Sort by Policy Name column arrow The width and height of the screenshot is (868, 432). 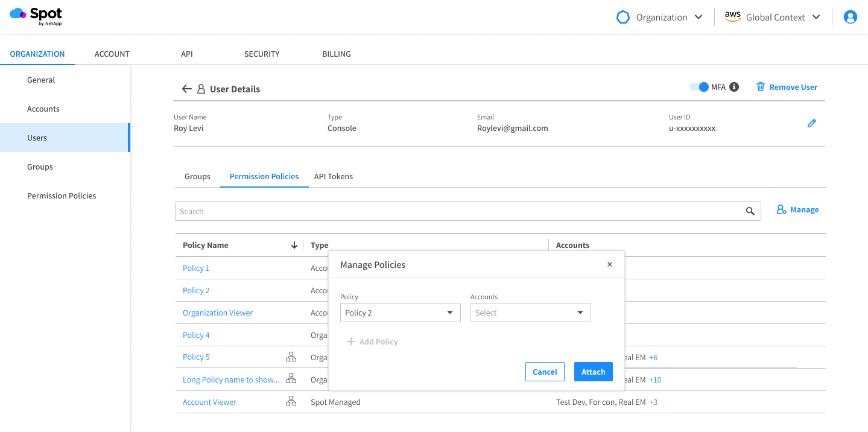click(x=294, y=245)
